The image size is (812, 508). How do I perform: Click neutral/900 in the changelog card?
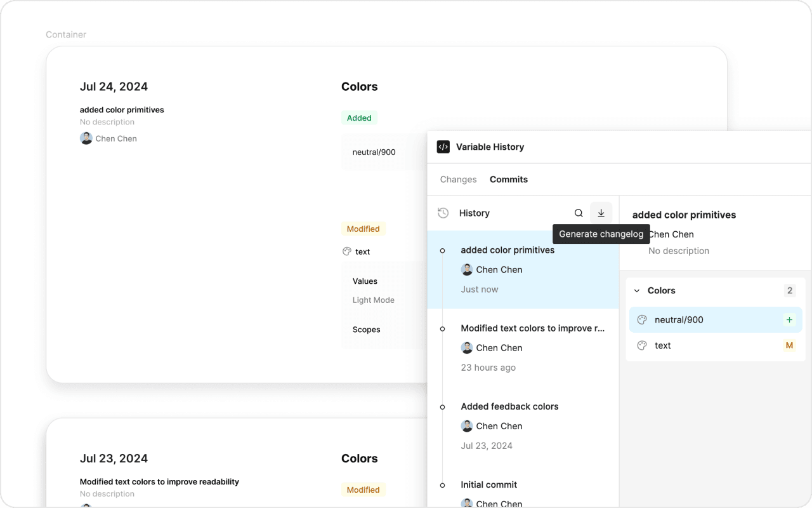[x=374, y=152]
